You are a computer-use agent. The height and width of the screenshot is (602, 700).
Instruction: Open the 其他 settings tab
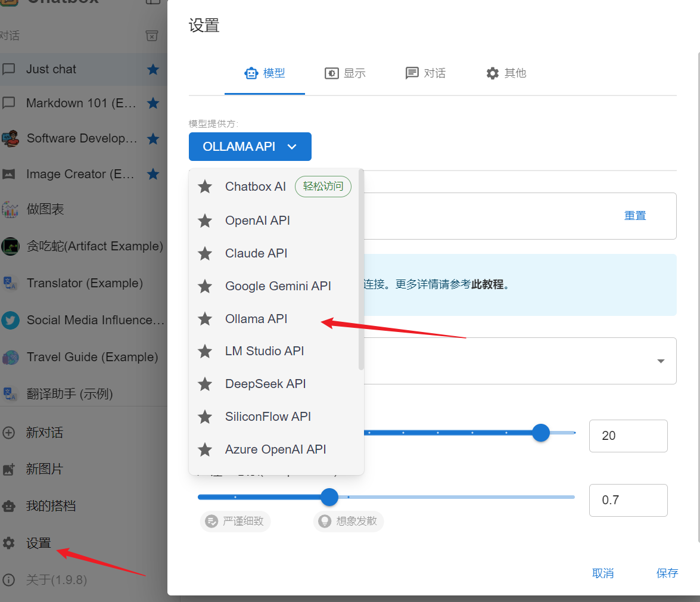506,73
